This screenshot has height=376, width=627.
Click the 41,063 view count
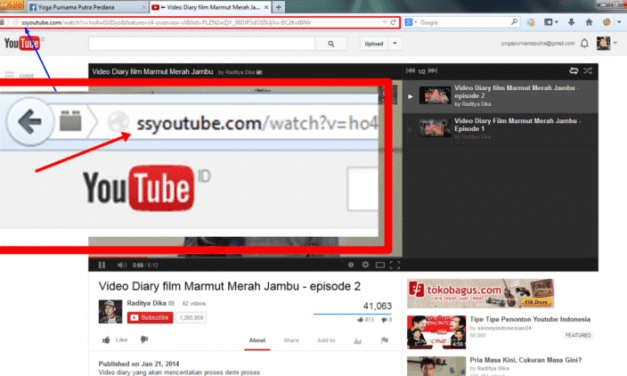pyautogui.click(x=377, y=306)
